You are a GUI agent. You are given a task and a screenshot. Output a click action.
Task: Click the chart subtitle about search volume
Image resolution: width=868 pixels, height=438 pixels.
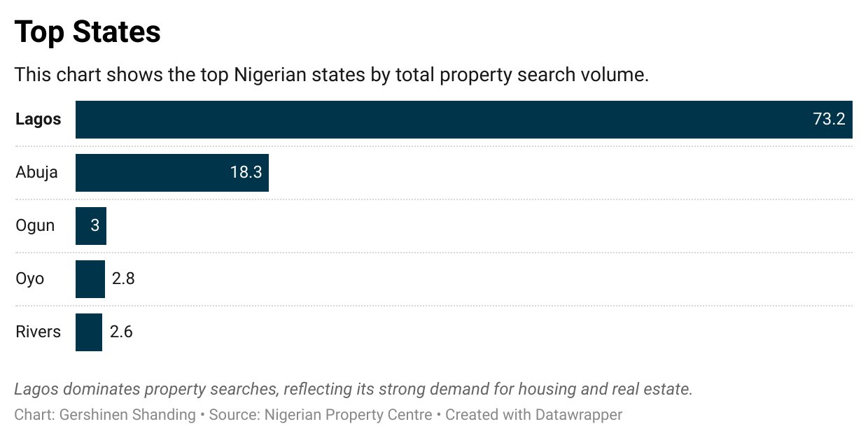coord(332,75)
